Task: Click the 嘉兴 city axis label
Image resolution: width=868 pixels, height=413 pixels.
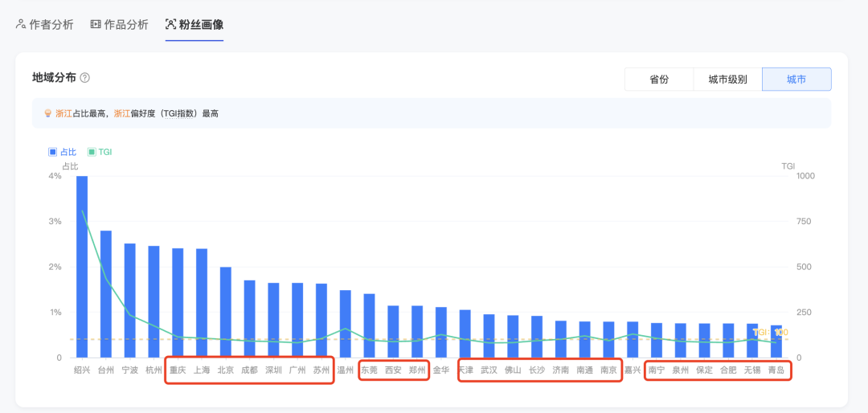Action: (x=633, y=370)
